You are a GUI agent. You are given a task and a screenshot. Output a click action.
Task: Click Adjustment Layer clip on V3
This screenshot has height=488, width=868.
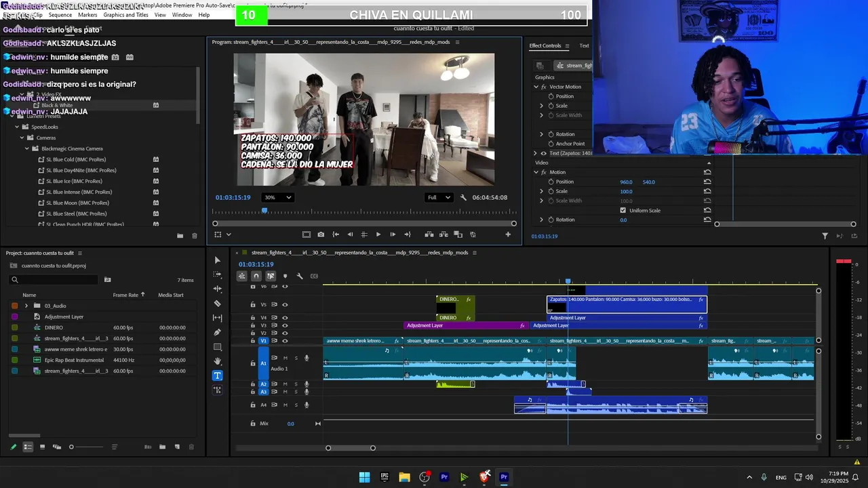(x=465, y=325)
